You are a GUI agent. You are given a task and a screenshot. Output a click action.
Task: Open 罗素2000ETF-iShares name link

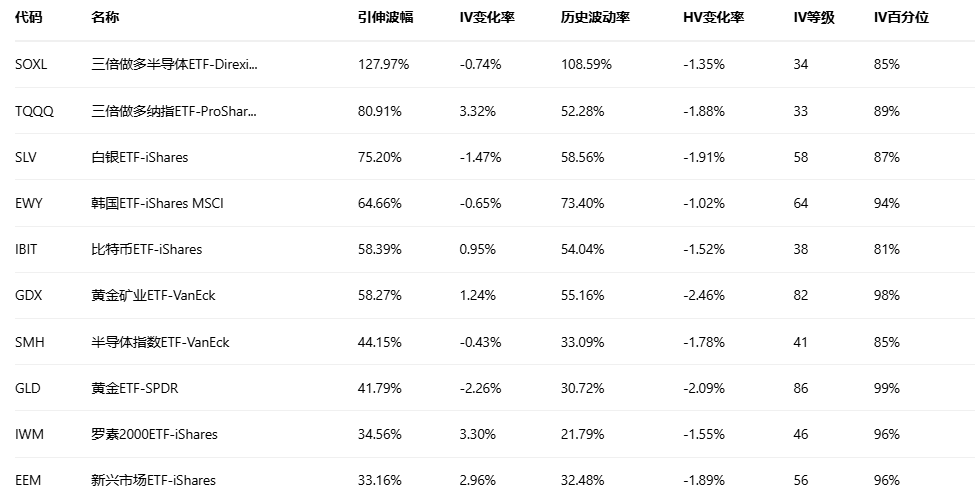pyautogui.click(x=154, y=434)
